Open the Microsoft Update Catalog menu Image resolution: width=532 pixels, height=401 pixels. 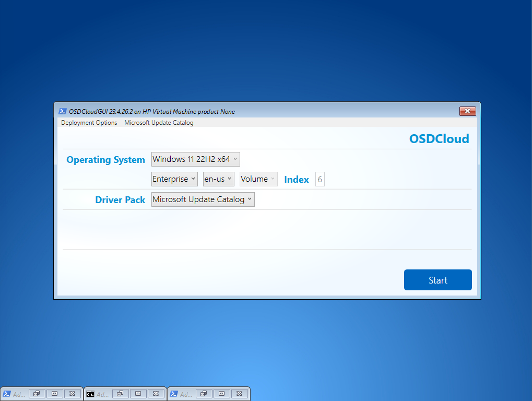point(159,123)
